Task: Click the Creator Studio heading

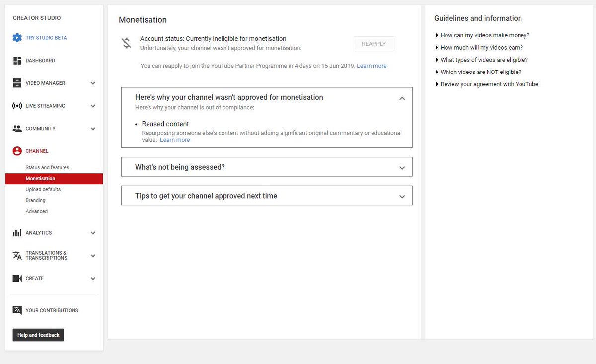Action: (37, 18)
